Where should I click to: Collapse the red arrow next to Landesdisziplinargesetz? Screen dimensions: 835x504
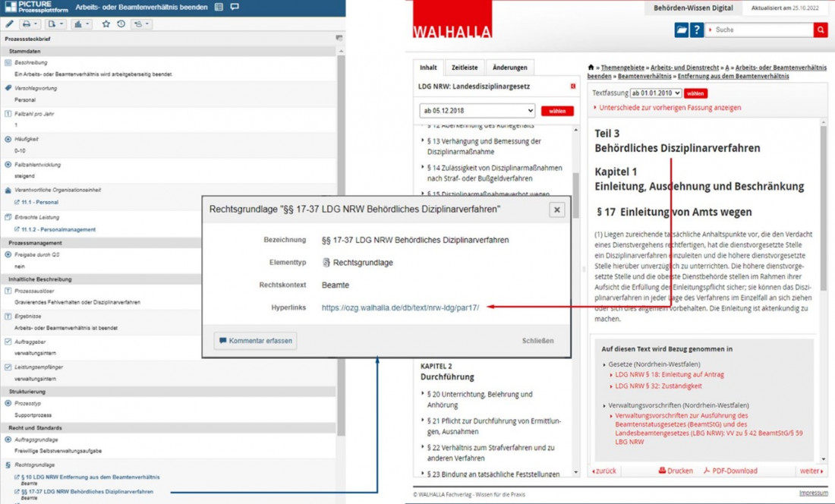click(x=573, y=87)
